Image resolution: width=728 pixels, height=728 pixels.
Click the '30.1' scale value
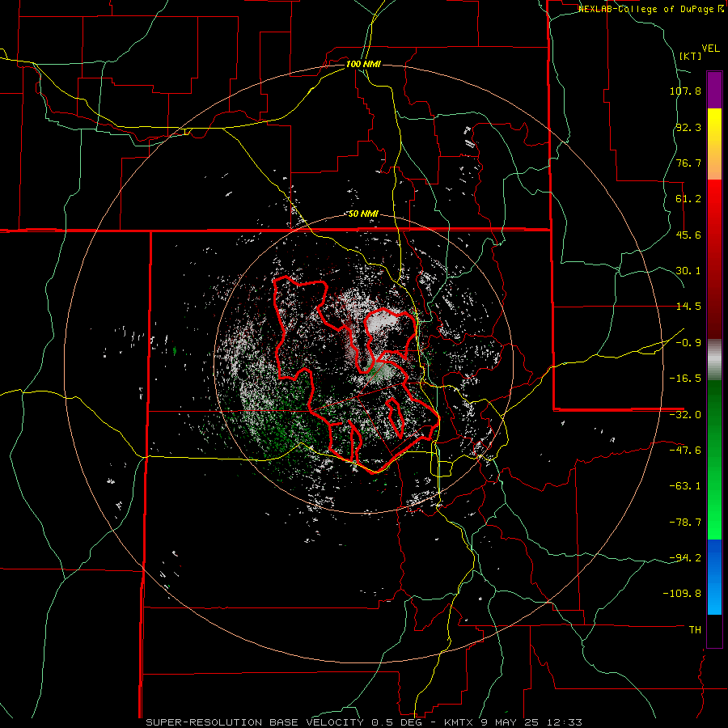point(688,271)
